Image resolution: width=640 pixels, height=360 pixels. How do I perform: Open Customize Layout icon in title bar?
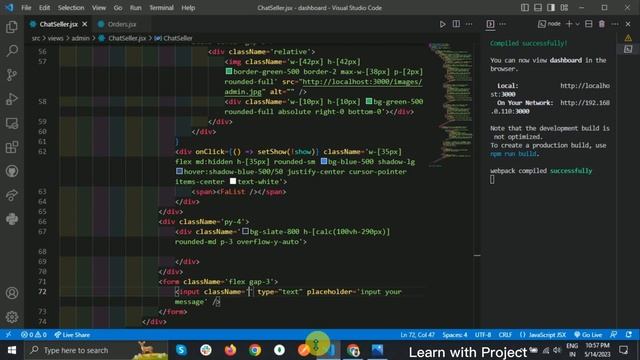click(x=564, y=8)
